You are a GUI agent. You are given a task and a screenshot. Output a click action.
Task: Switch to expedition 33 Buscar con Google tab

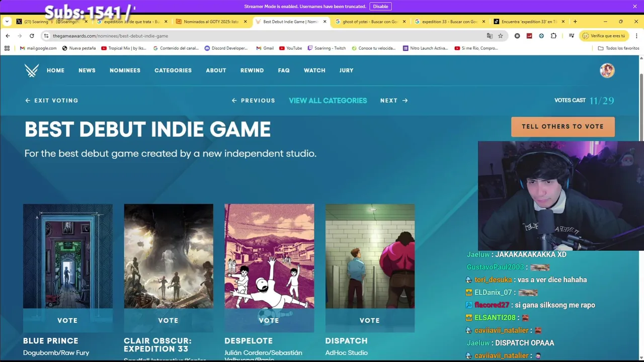[450, 22]
